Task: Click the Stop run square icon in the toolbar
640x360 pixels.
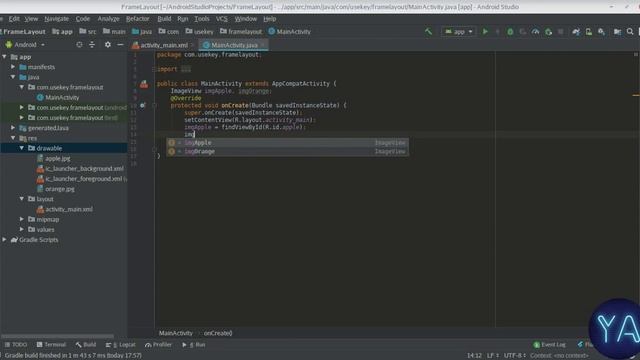Action: click(x=560, y=31)
